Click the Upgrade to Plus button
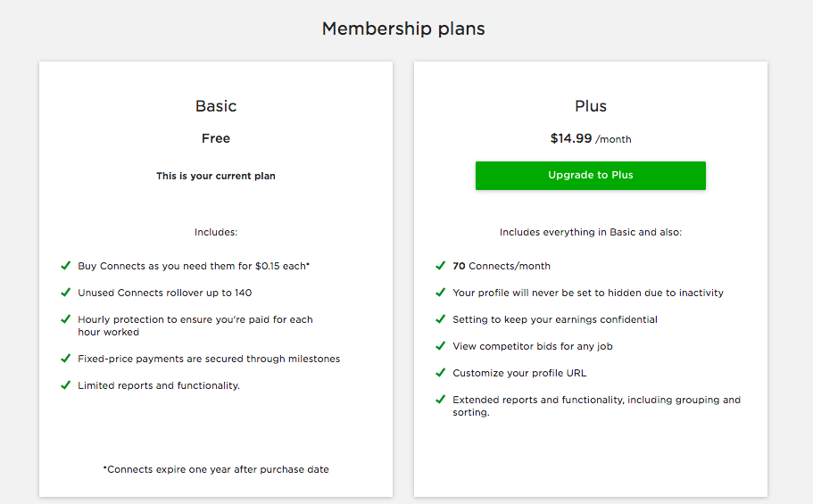 [590, 176]
